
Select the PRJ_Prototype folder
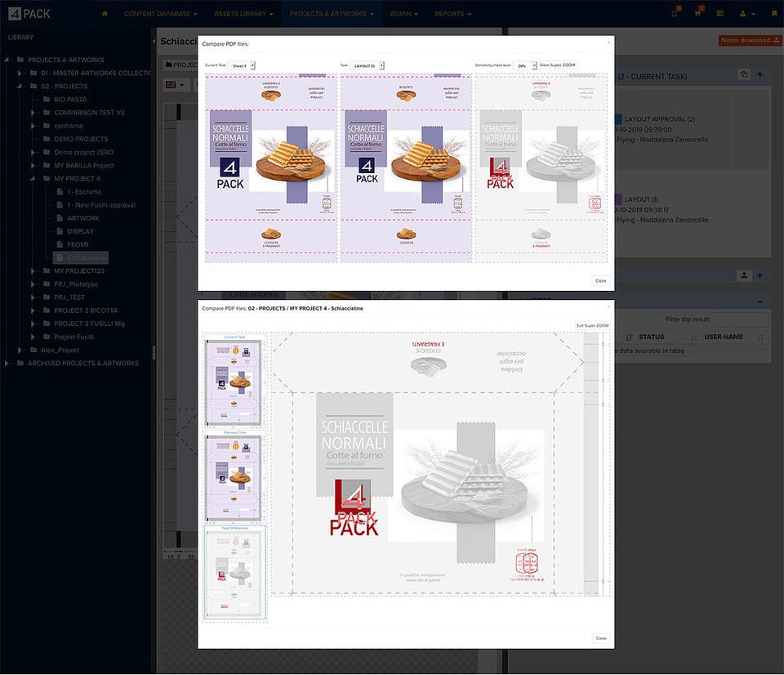[76, 284]
